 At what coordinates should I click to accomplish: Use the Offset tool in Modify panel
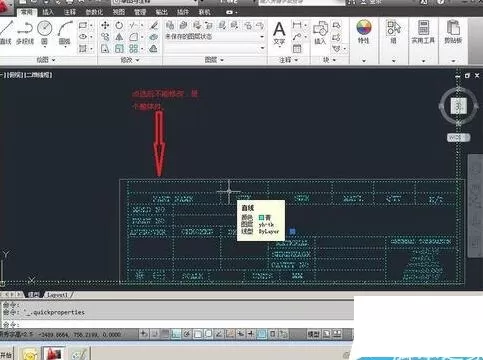(154, 49)
